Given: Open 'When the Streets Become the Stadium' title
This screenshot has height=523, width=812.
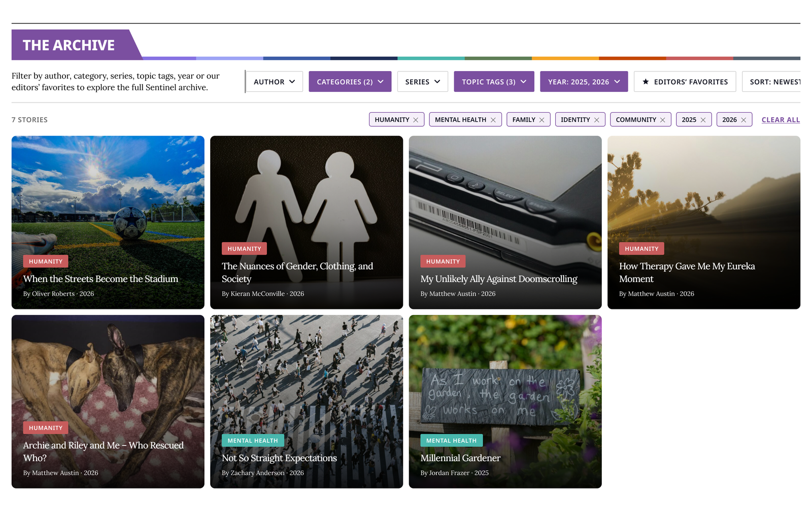Looking at the screenshot, I should click(100, 279).
